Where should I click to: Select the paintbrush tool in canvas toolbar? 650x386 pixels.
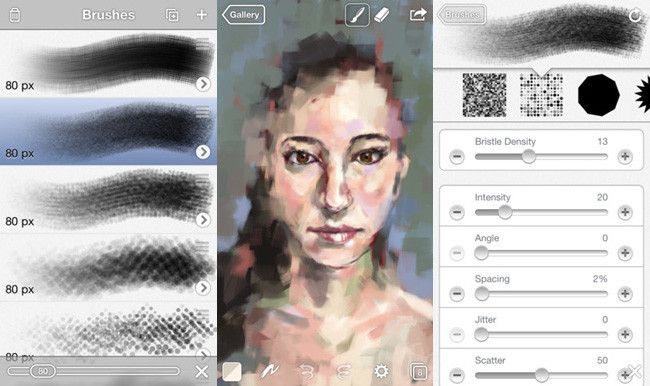[357, 15]
